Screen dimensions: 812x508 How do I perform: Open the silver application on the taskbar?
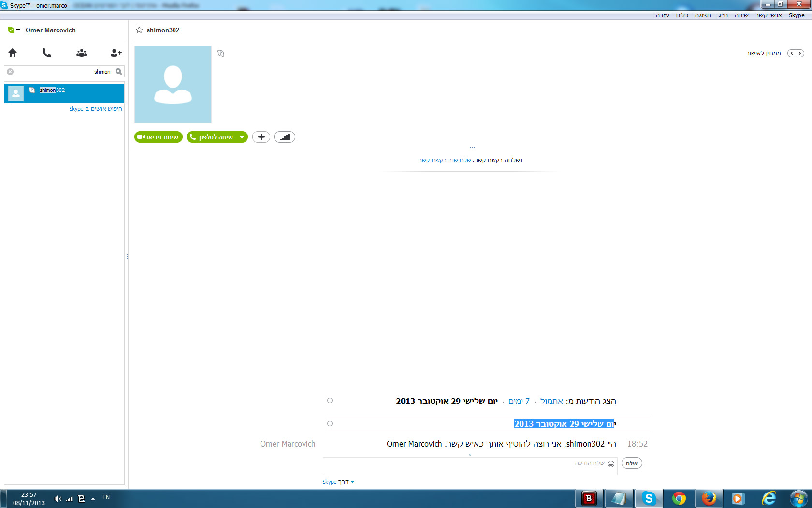click(x=619, y=498)
